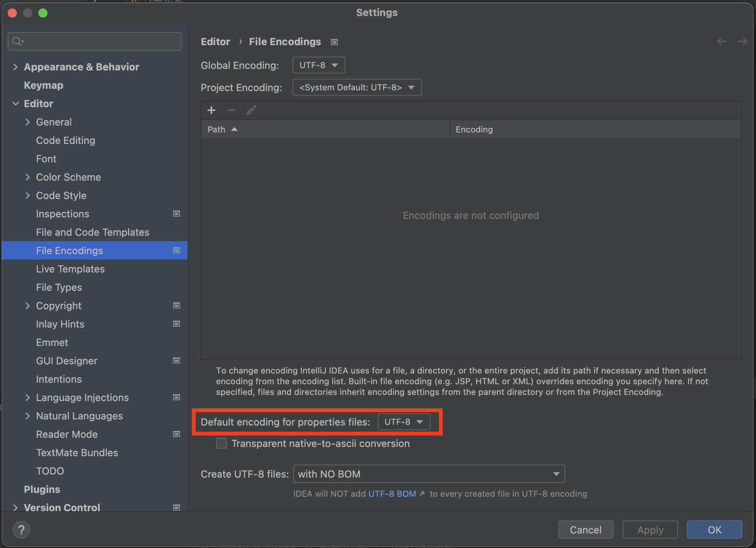This screenshot has height=548, width=756.
Task: Open the Project Encoding dropdown
Action: tap(357, 88)
